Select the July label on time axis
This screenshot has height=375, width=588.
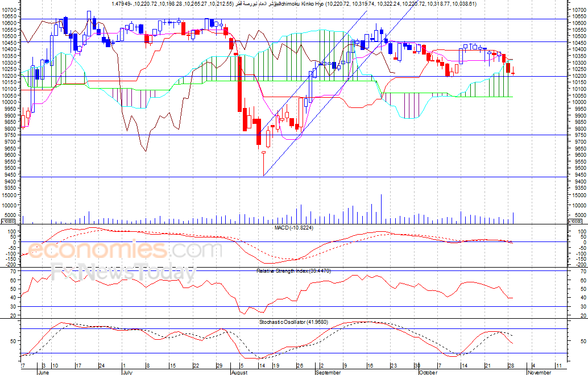click(x=127, y=372)
